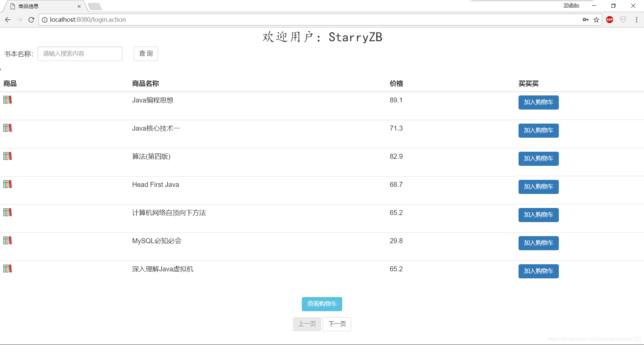Add Head First Java to cart
Screen dimensions: 644x345
pos(539,187)
